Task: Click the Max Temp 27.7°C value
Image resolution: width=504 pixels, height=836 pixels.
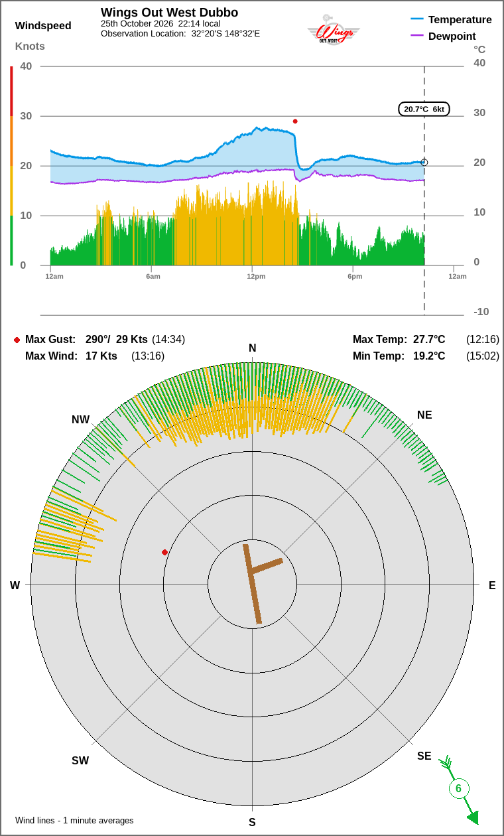Action: (429, 339)
